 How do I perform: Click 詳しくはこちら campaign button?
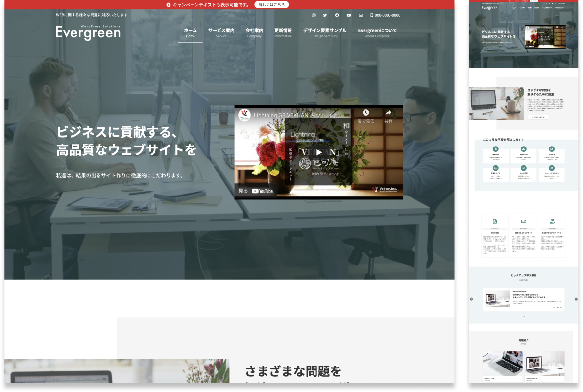pyautogui.click(x=271, y=5)
